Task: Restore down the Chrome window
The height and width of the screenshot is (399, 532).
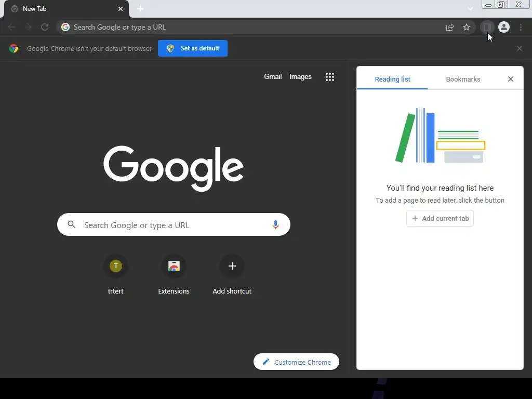Action: (x=501, y=5)
